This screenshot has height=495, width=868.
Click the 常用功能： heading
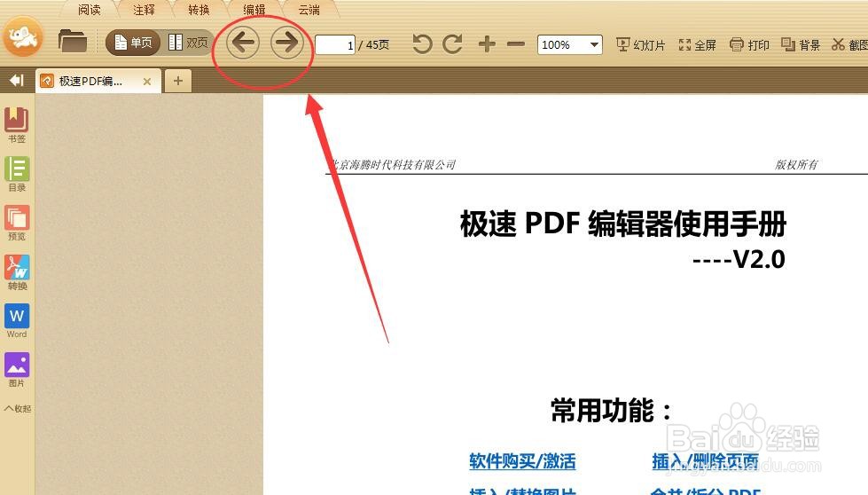pos(612,411)
